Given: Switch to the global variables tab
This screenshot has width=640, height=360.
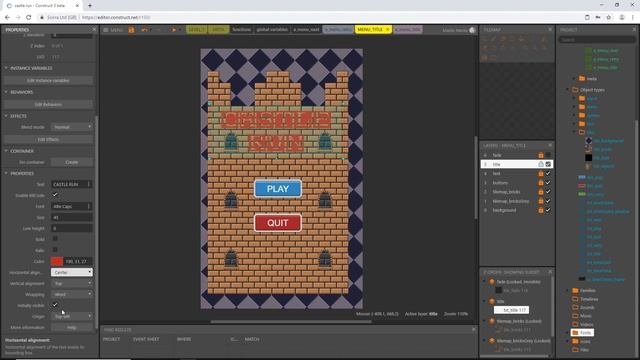Looking at the screenshot, I should point(272,30).
